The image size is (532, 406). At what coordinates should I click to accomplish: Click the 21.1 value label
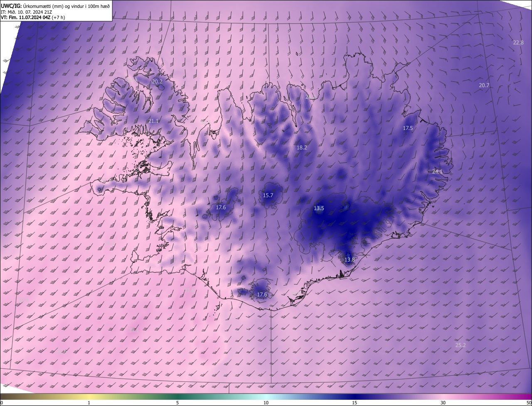(x=153, y=121)
